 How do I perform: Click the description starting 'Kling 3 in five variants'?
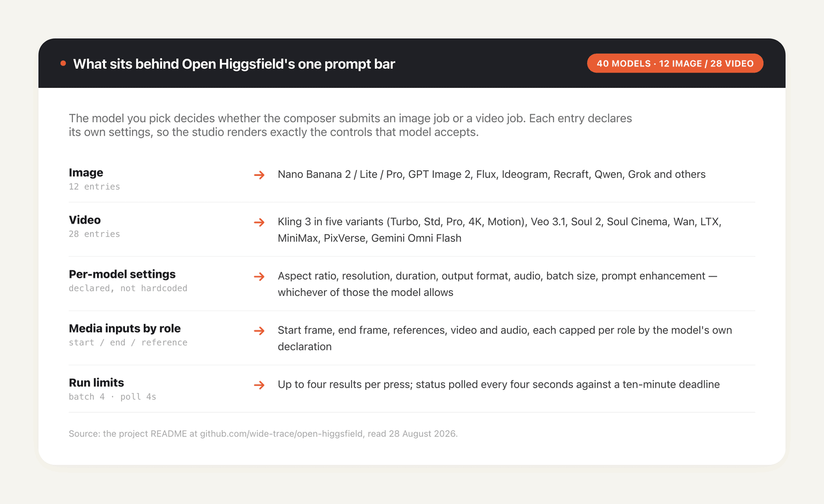click(499, 230)
